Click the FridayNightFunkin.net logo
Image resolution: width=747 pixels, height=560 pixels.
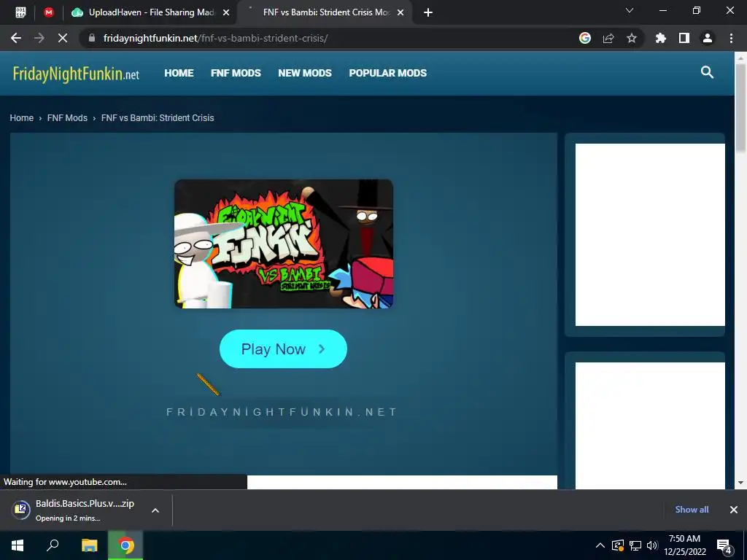pyautogui.click(x=76, y=74)
